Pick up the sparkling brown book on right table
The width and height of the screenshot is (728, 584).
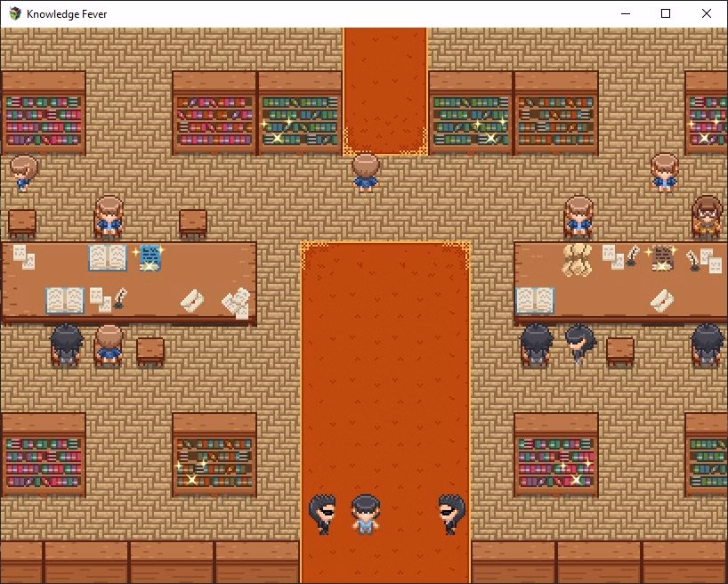[662, 258]
